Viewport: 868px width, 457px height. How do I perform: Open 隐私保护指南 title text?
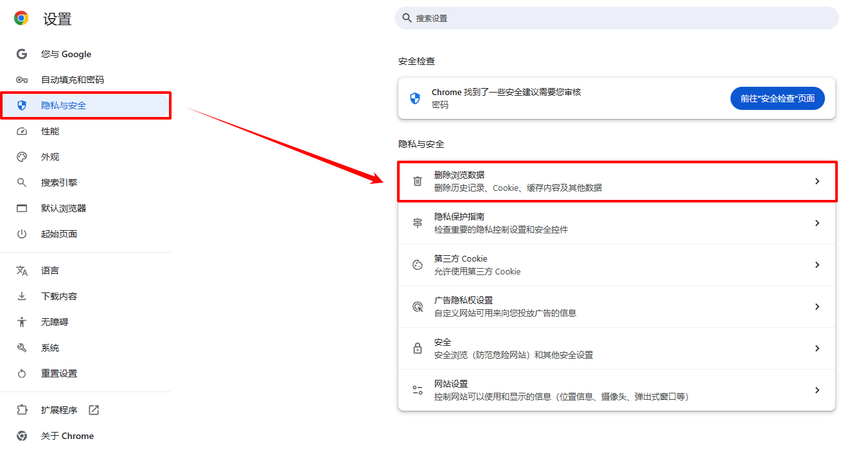coord(459,217)
